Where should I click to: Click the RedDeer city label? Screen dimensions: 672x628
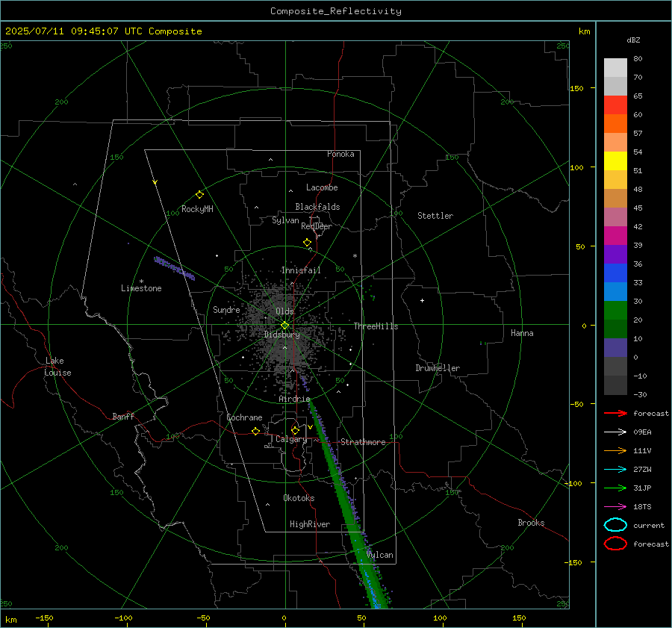point(317,226)
